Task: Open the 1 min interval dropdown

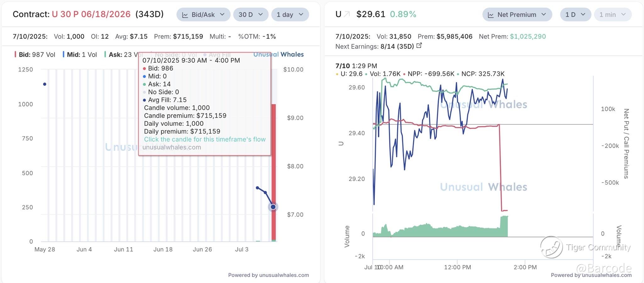Action: coord(612,14)
